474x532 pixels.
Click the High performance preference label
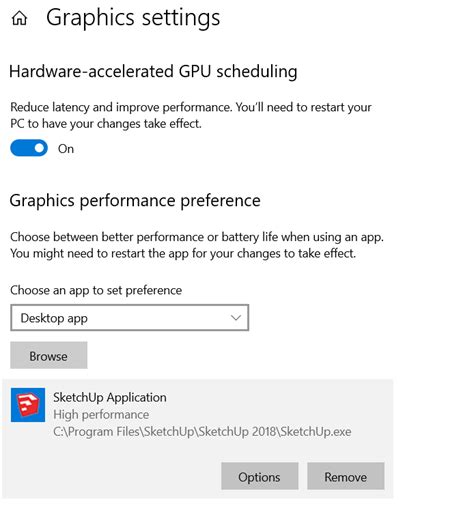(101, 415)
